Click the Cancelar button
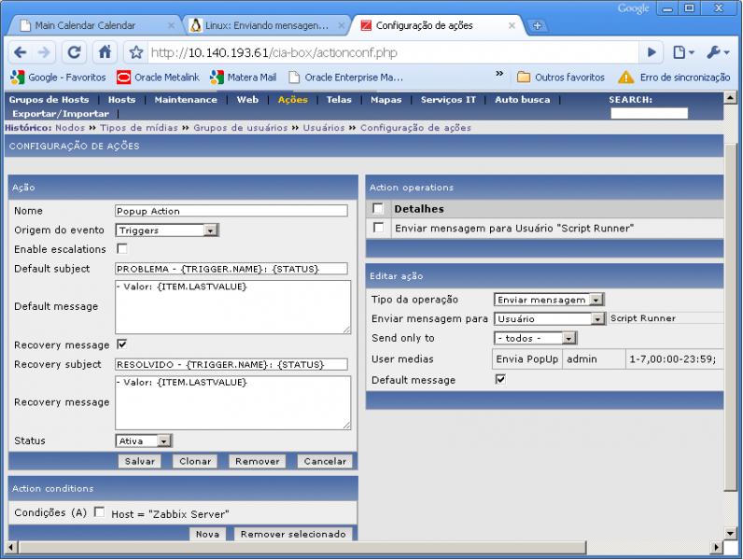This screenshot has width=743, height=560. coord(325,461)
